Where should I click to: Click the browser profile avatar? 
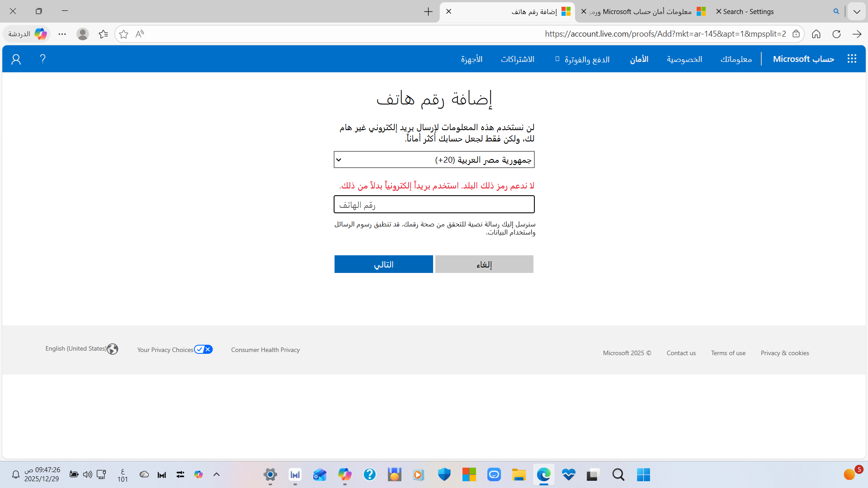(82, 34)
